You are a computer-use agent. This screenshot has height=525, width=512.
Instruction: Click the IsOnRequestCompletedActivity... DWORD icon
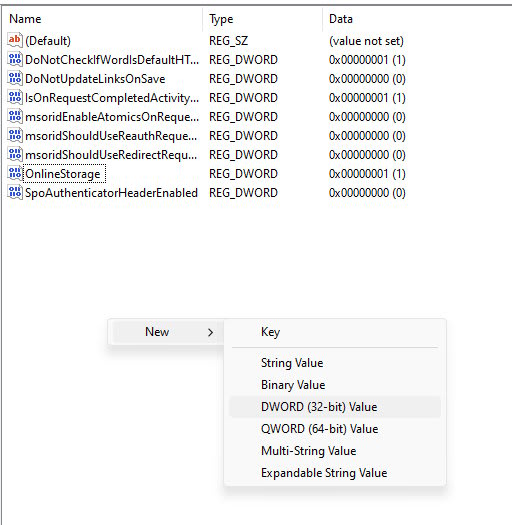point(15,98)
